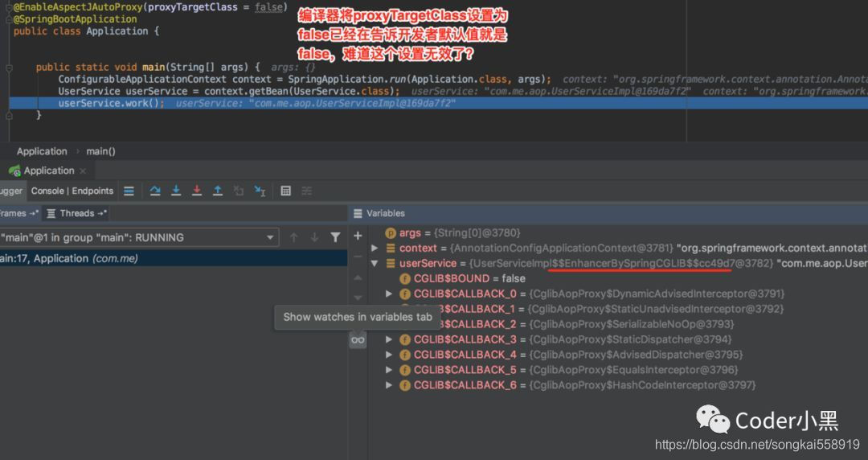Click the Drop Frame icon
Image resolution: width=868 pixels, height=460 pixels.
pos(239,191)
